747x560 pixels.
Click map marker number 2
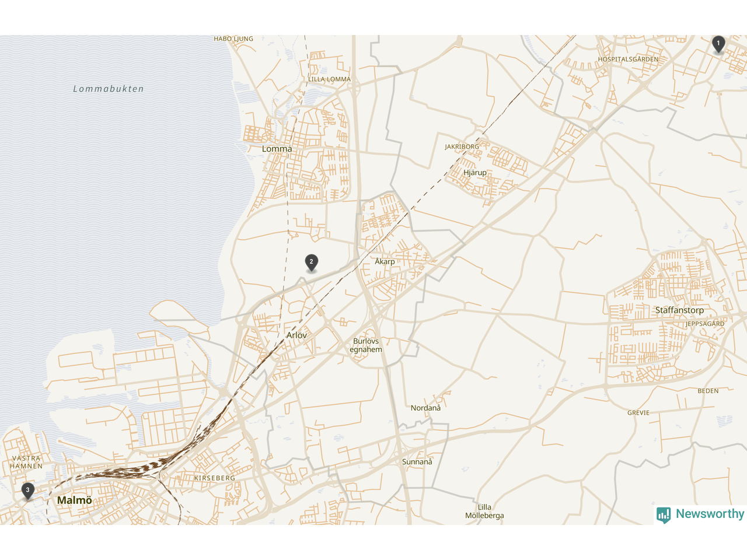pos(312,263)
